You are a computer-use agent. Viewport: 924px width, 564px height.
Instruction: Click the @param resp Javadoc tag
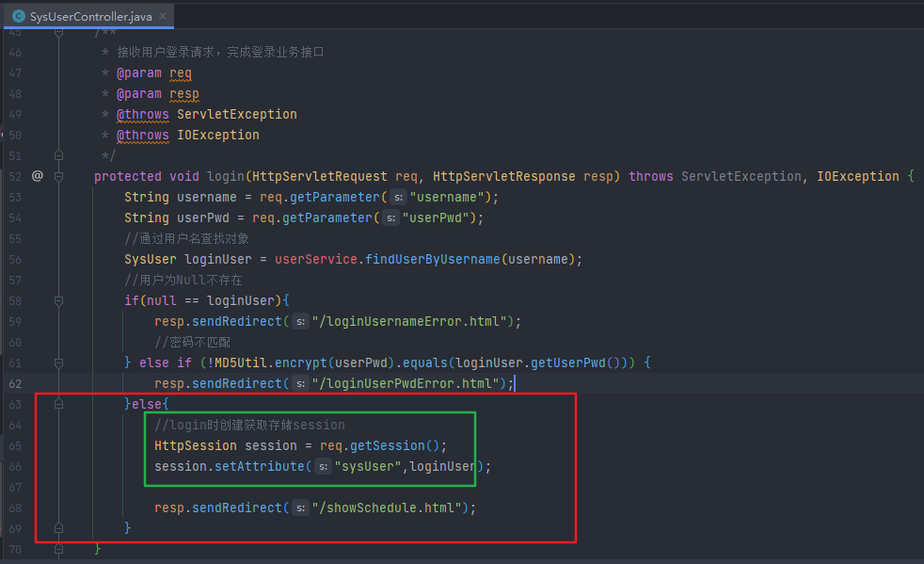(157, 93)
